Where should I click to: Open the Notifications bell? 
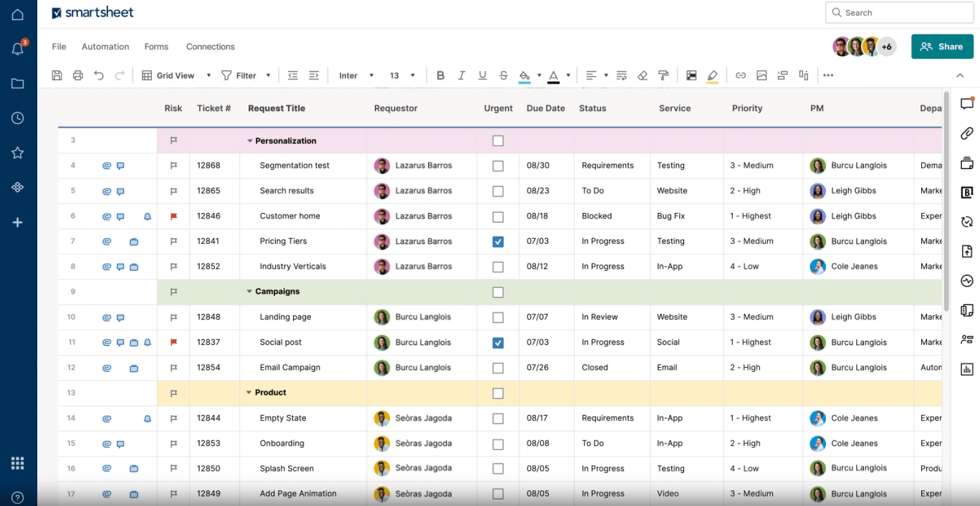[x=18, y=49]
